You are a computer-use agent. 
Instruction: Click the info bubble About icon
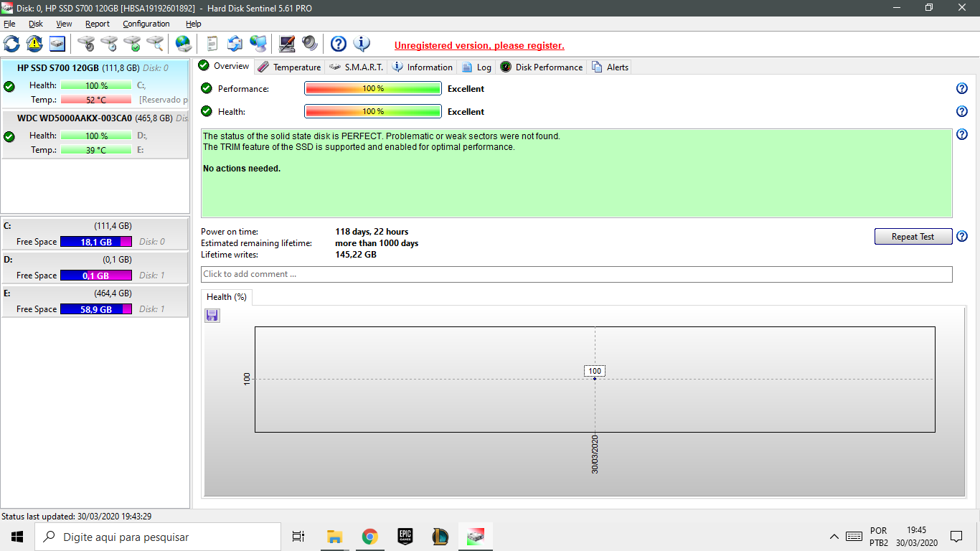coord(362,44)
